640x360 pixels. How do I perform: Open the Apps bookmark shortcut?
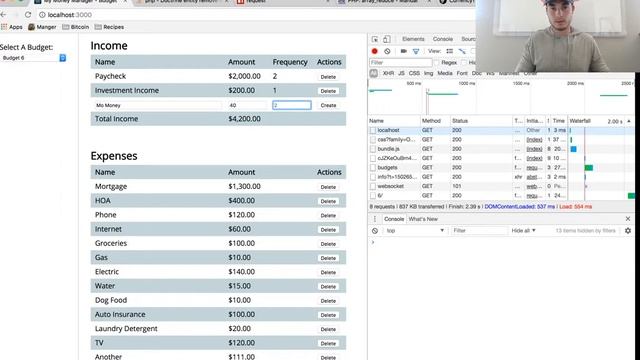pyautogui.click(x=12, y=27)
